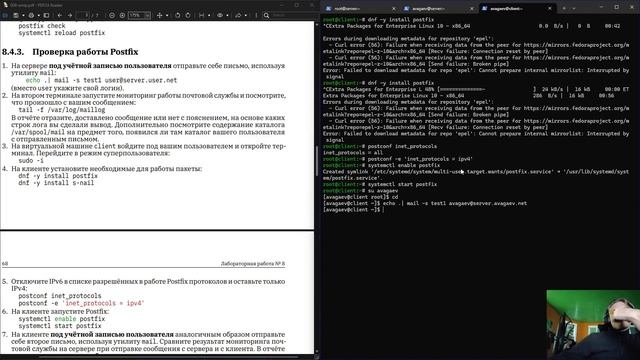Rotate the page clockwise
This screenshot has height=360, width=640.
click(188, 15)
